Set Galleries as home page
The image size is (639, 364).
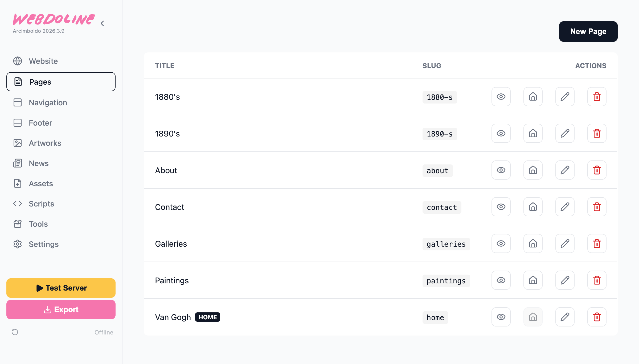(533, 243)
